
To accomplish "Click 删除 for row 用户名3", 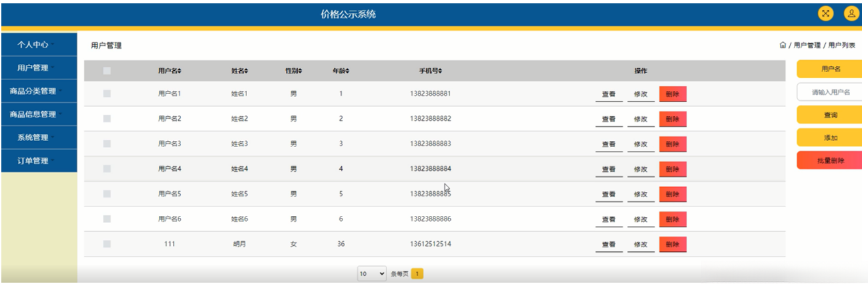I will pyautogui.click(x=672, y=144).
